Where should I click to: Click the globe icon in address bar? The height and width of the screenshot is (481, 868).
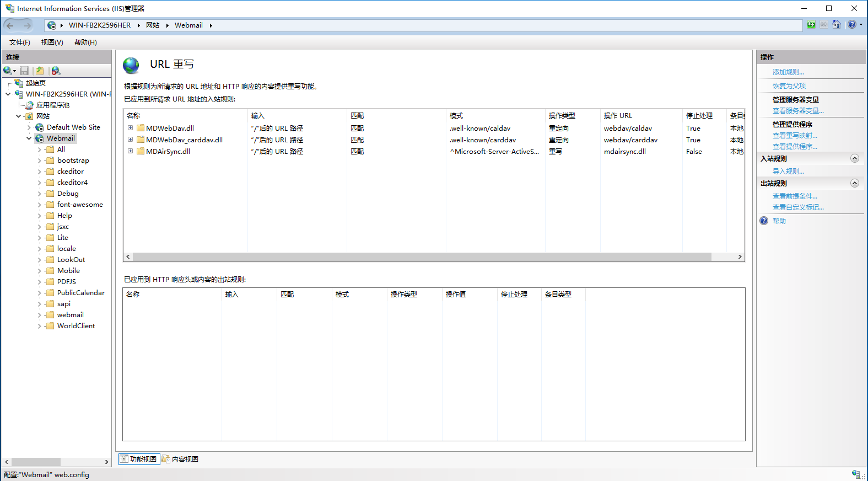(51, 25)
